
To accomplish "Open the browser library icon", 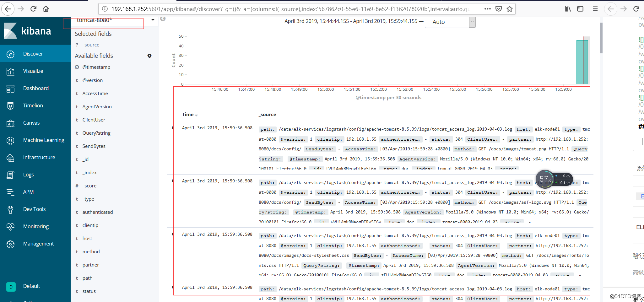I will pyautogui.click(x=568, y=9).
